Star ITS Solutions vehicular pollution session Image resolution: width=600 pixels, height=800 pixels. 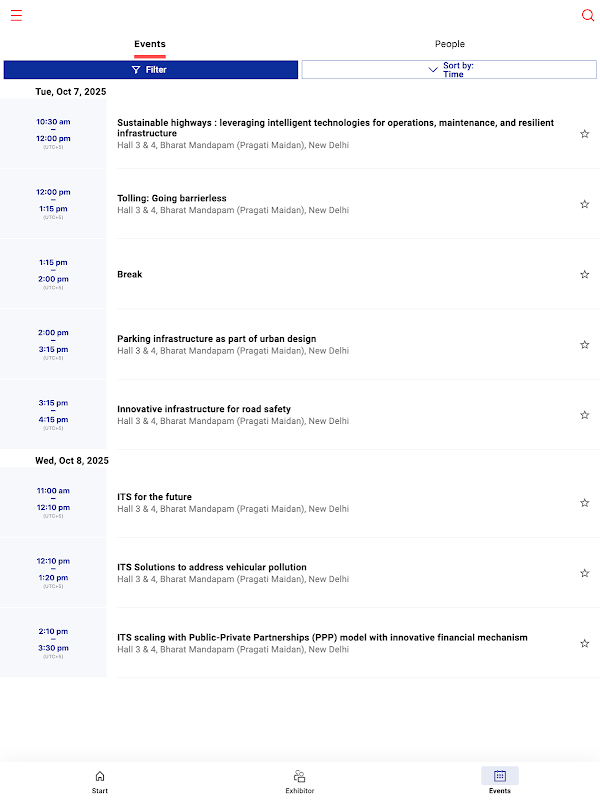(x=585, y=573)
